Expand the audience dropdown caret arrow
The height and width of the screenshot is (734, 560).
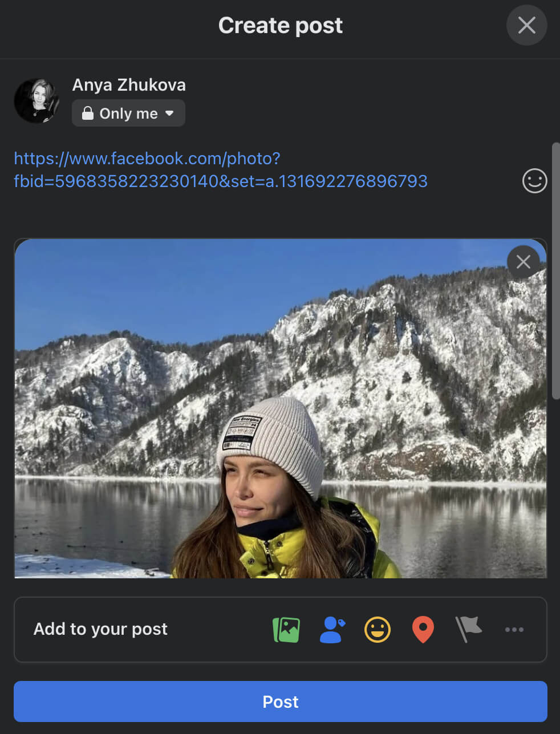[169, 113]
